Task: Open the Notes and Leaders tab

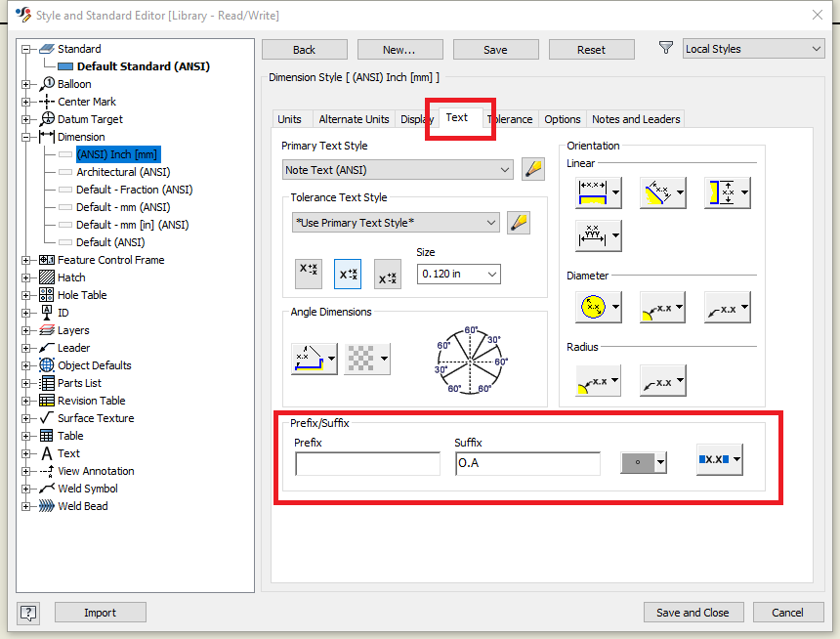Action: 635,118
